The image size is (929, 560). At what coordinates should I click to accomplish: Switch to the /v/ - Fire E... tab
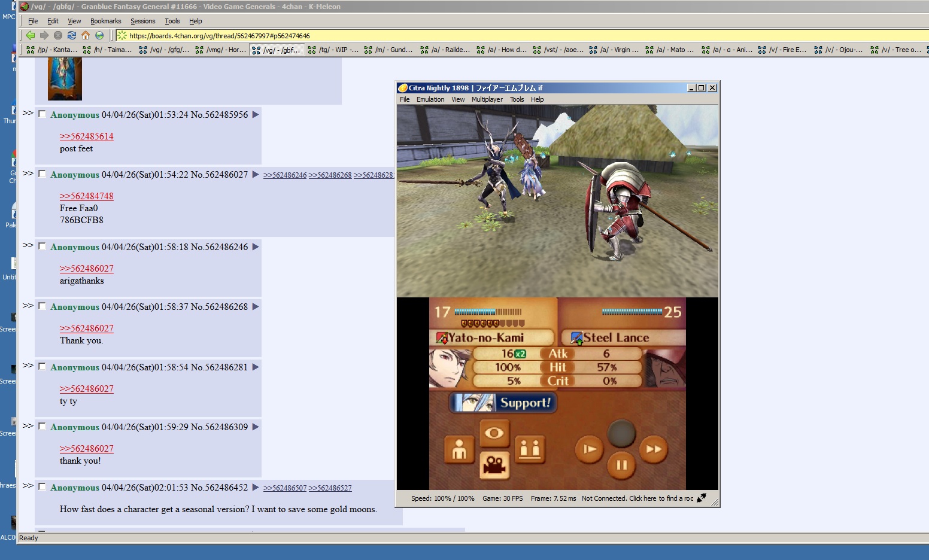784,50
